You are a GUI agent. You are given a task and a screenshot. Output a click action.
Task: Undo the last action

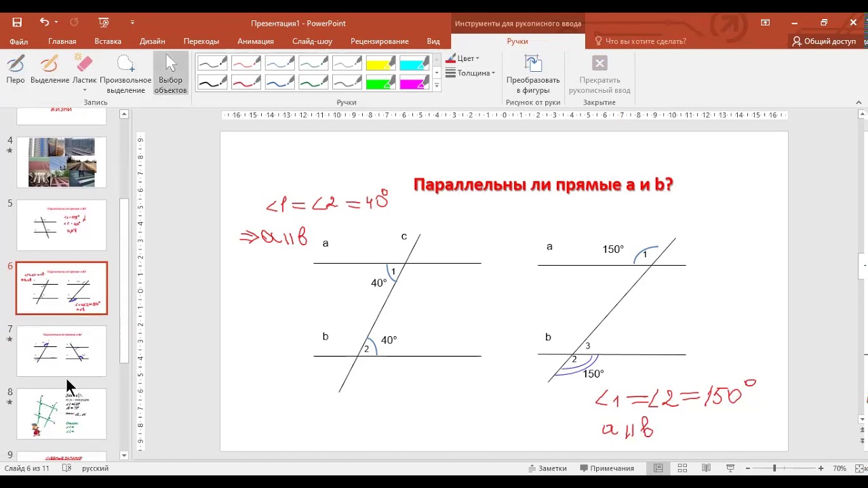coord(44,22)
